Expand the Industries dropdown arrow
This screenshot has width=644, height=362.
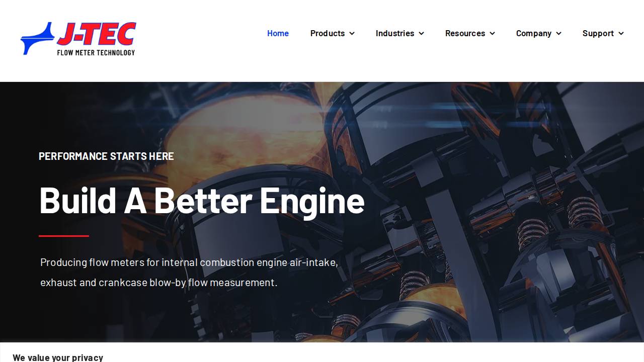421,34
